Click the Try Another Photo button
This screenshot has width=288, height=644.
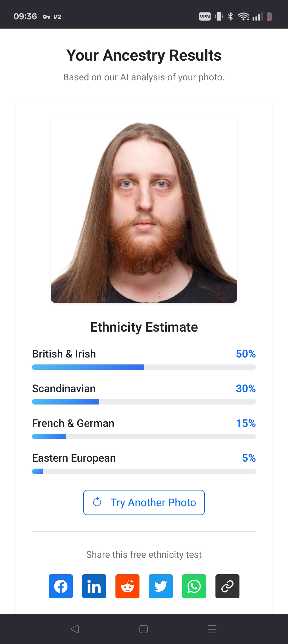(144, 502)
